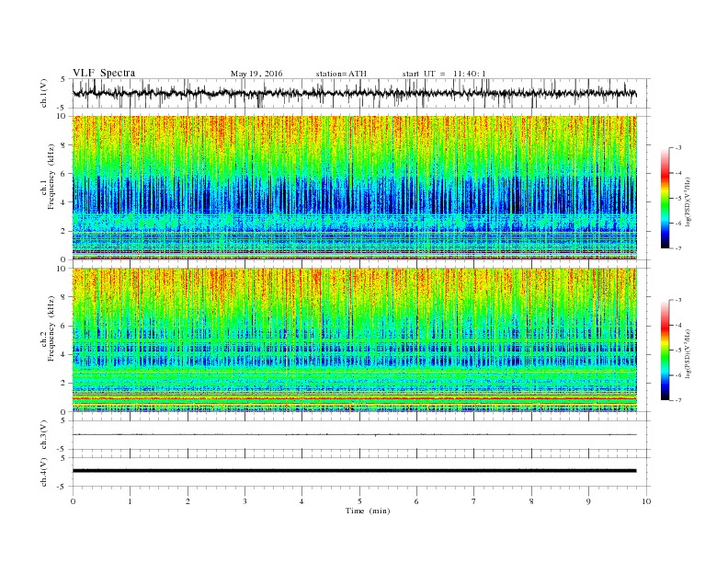Click the time axis tick label '5'

click(359, 501)
